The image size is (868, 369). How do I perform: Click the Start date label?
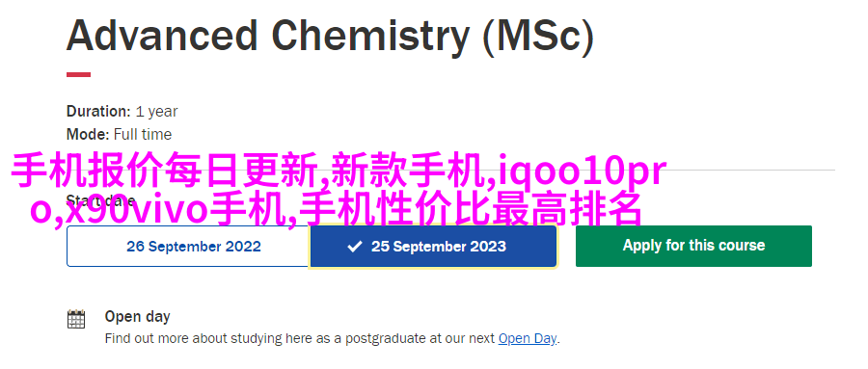point(100,200)
